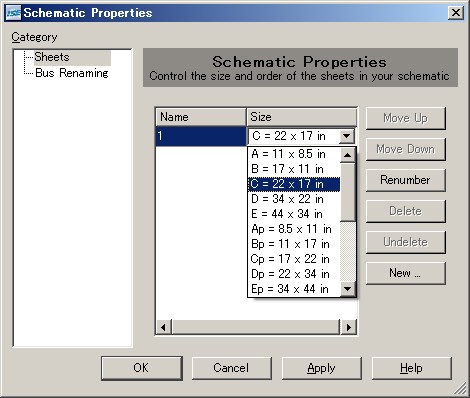Select Bus Renaming in the Category tree
The height and width of the screenshot is (398, 470).
click(72, 73)
